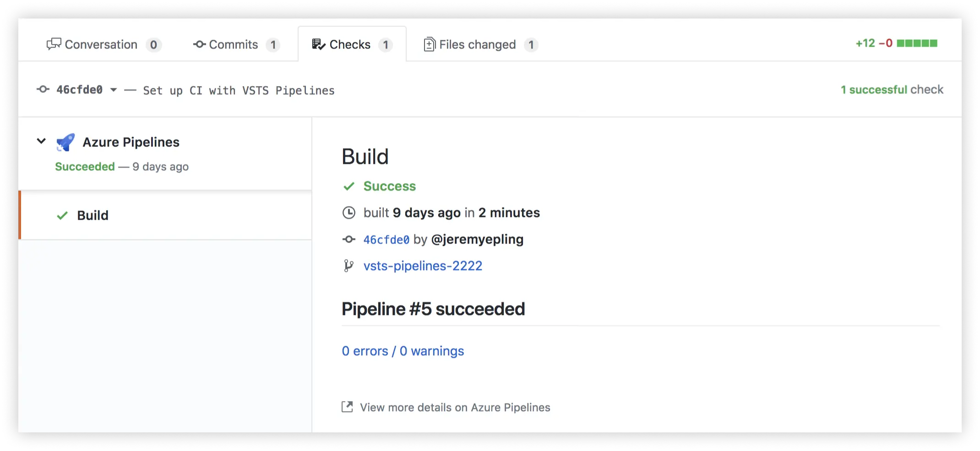Image resolution: width=980 pixels, height=451 pixels.
Task: Click the green diffstat blocks indicator
Action: [x=917, y=43]
